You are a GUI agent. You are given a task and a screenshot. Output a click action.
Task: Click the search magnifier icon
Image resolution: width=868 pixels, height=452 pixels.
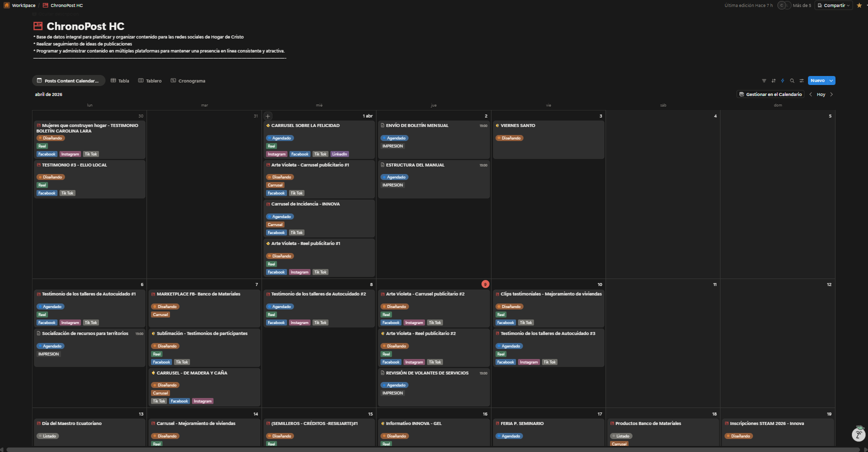pos(792,80)
